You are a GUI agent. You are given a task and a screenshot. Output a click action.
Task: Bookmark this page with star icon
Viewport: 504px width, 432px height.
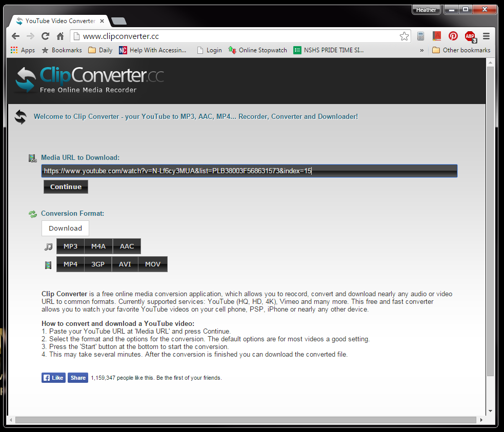tap(404, 36)
